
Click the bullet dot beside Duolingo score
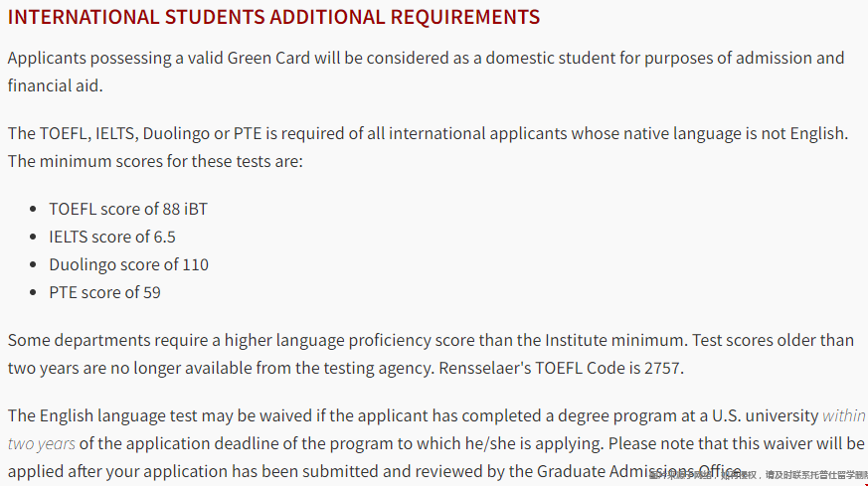(x=33, y=264)
